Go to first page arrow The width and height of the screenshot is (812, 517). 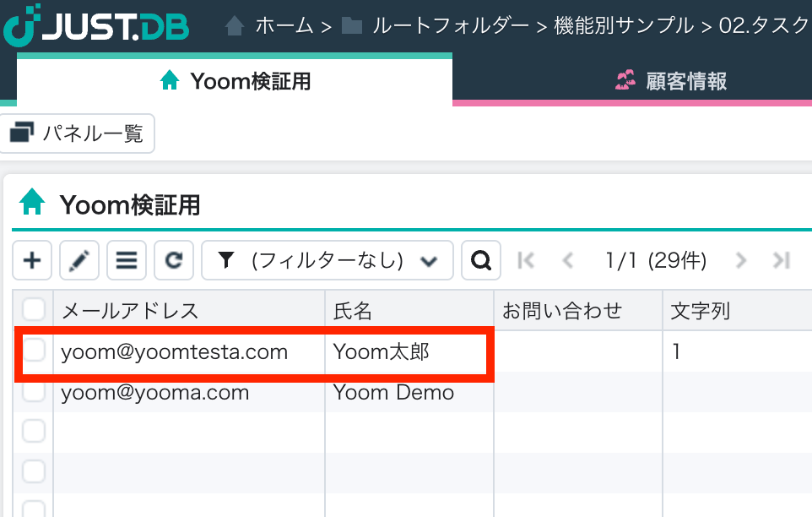[526, 260]
